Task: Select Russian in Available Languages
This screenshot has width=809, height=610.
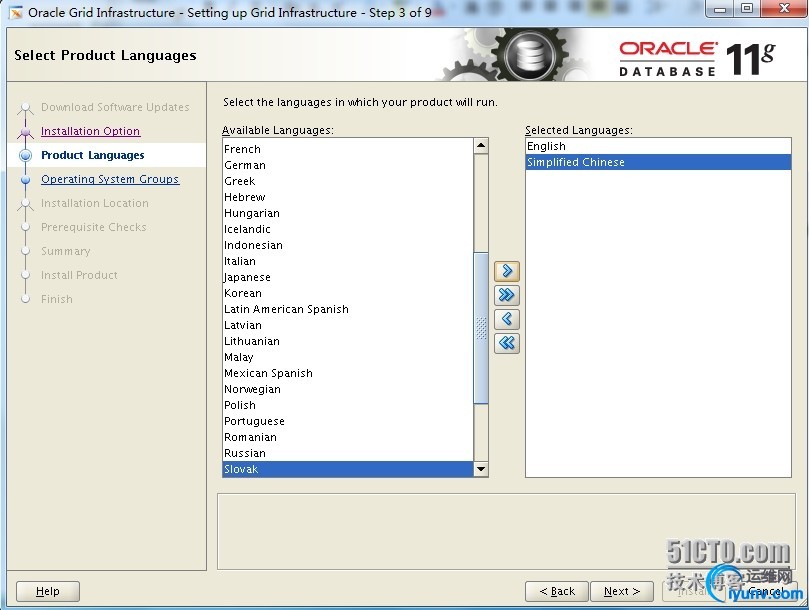Action: click(348, 453)
